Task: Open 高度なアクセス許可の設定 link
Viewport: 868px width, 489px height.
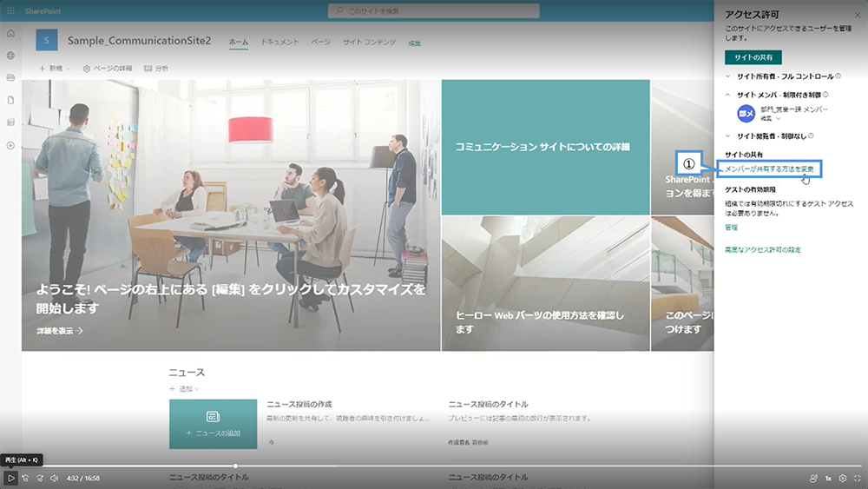Action: (763, 250)
